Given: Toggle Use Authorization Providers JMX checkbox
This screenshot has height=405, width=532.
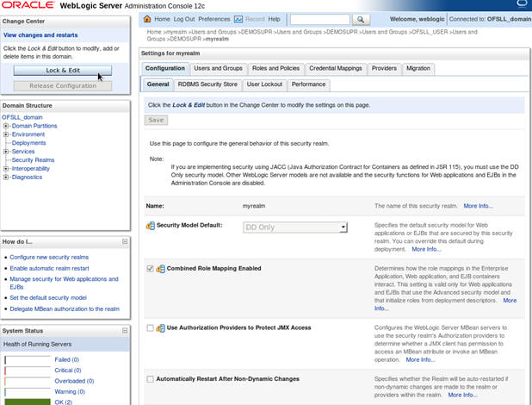Looking at the screenshot, I should 150,327.
